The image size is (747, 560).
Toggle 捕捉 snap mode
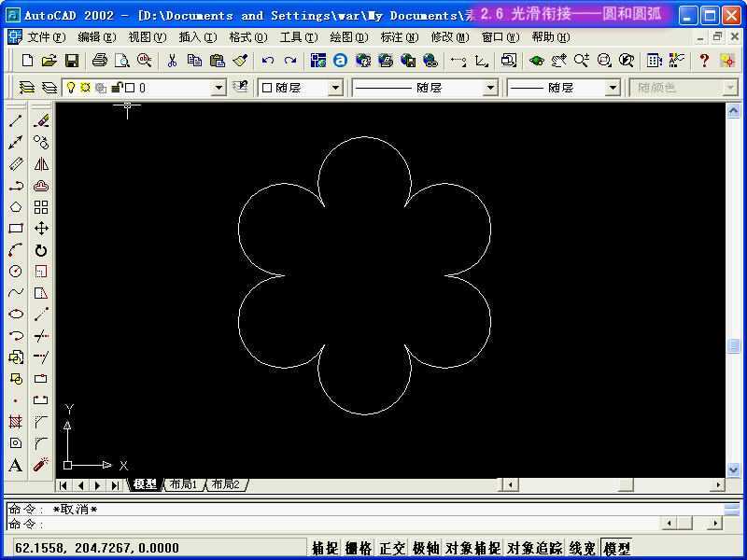[325, 548]
